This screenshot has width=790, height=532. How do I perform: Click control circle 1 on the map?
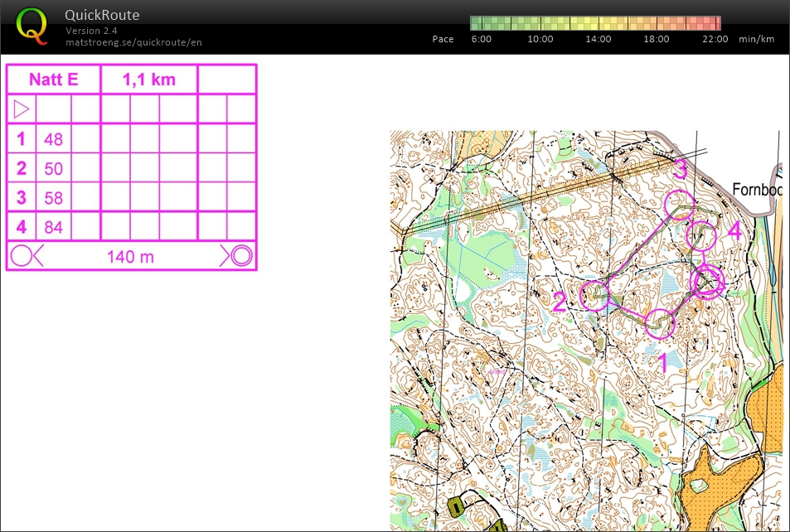pos(660,324)
